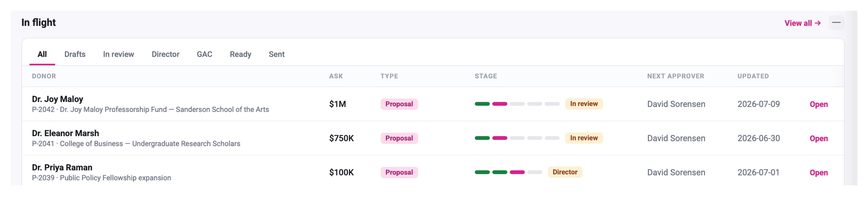Switch to the In review tab
Image resolution: width=868 pixels, height=208 pixels.
point(118,54)
